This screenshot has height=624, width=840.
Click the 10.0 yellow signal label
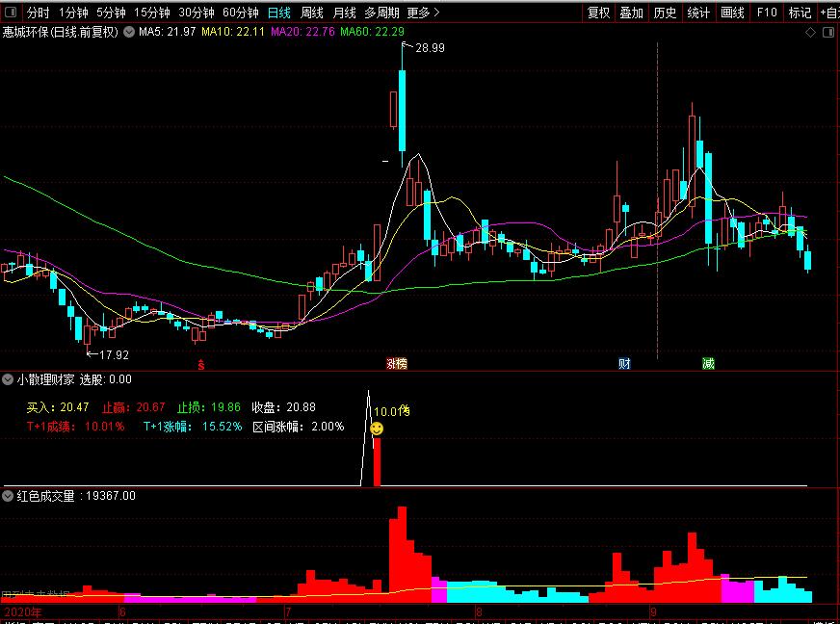point(392,411)
